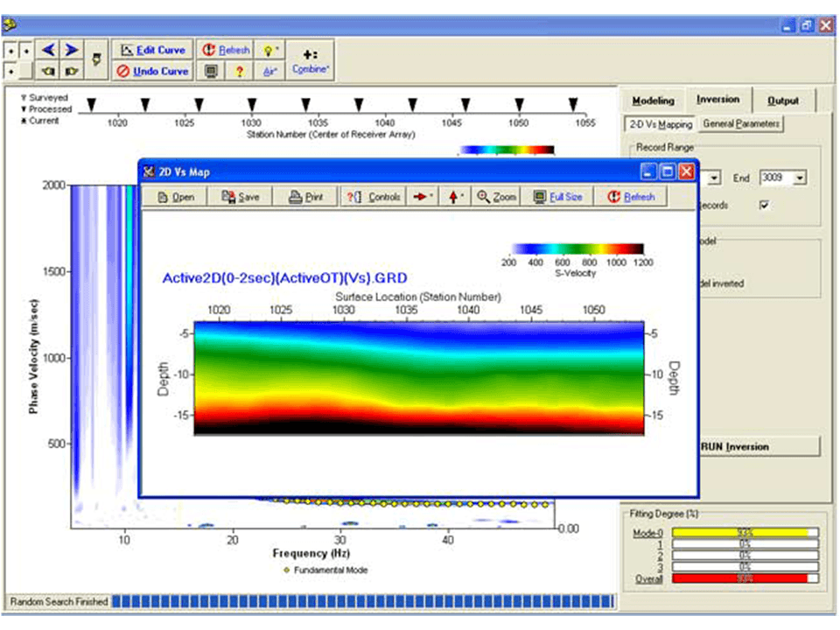840x630 pixels.
Task: Click the S-Velocity color scale in 2D Vs Map
Action: [577, 248]
